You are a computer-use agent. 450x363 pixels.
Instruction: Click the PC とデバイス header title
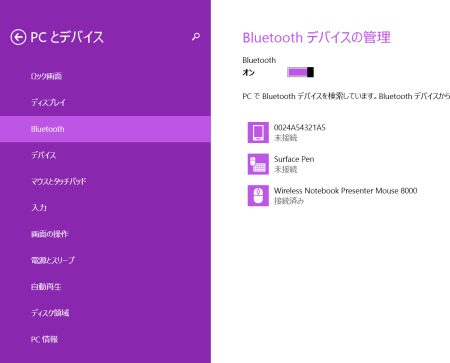(67, 37)
